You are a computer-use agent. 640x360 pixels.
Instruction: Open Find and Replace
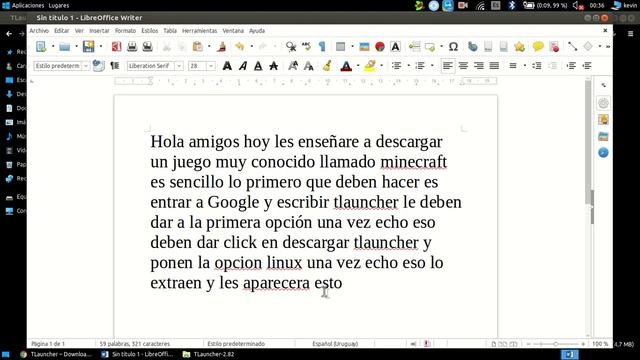pos(291,47)
